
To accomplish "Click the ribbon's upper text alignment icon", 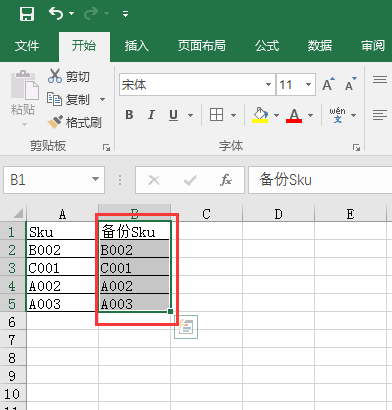I will pyautogui.click(x=380, y=80).
